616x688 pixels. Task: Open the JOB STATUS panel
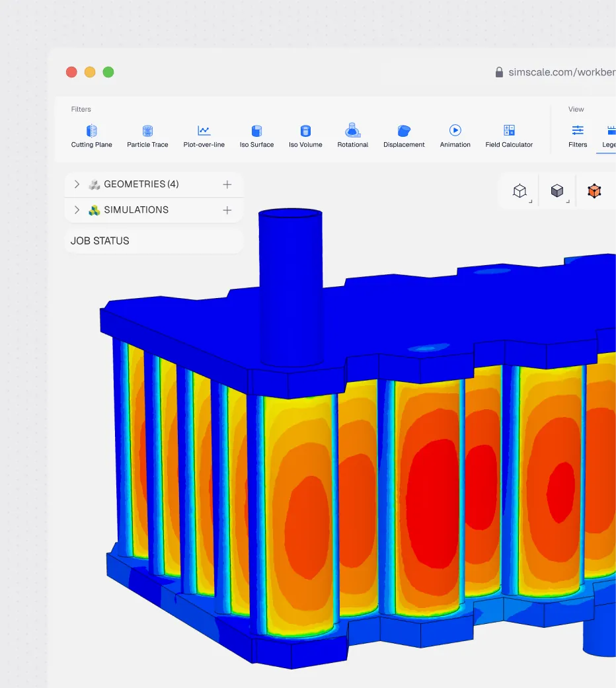[x=153, y=241]
